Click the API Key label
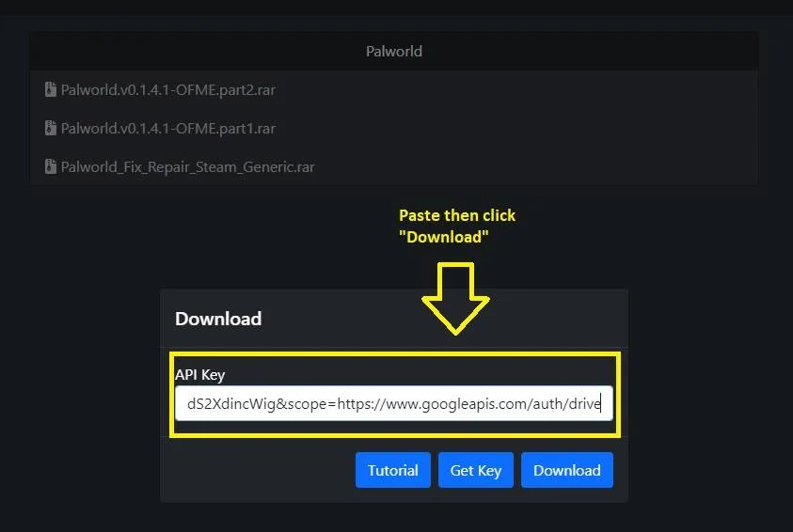Image resolution: width=793 pixels, height=532 pixels. pos(199,375)
